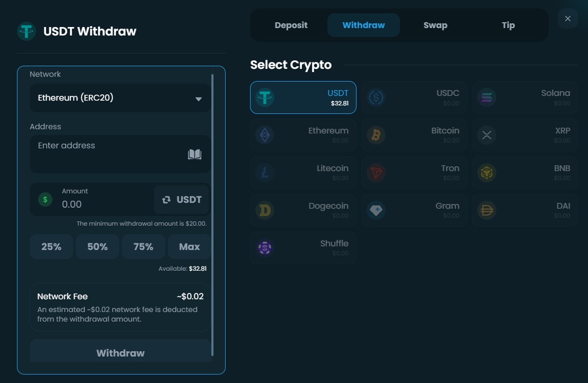Select the Litecoin coin icon
The image size is (588, 383).
(x=265, y=173)
